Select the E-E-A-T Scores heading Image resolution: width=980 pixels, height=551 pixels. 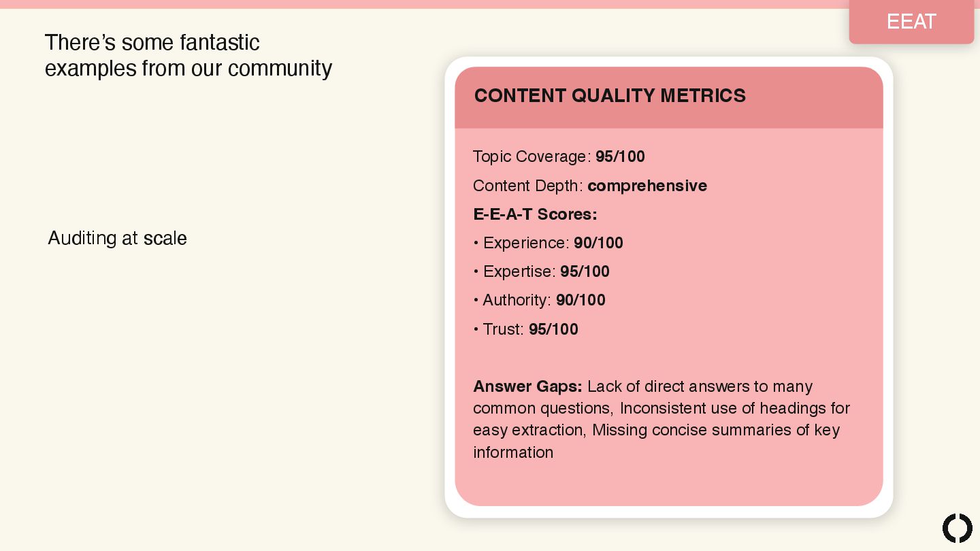click(x=535, y=214)
